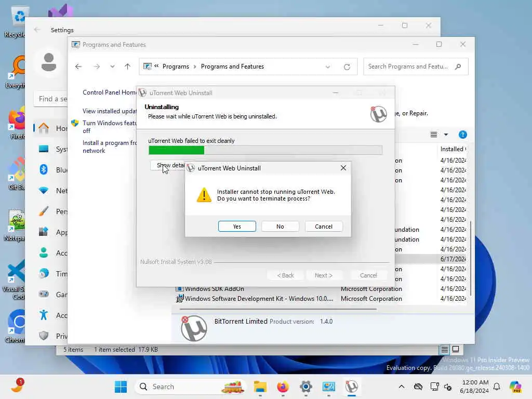Viewport: 532px width, 399px height.
Task: Open Accounts in Settings sidebar
Action: coord(51,253)
